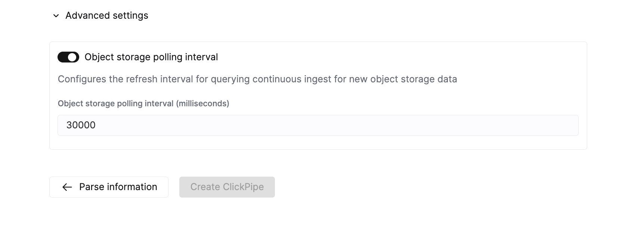
Task: Click the polling interval value field showing 30000
Action: pyautogui.click(x=318, y=125)
